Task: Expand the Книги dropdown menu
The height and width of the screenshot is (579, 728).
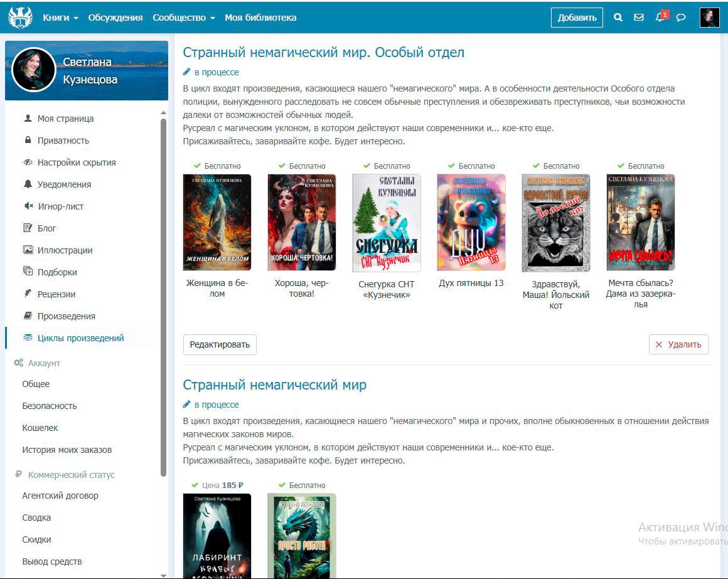Action: tap(60, 18)
